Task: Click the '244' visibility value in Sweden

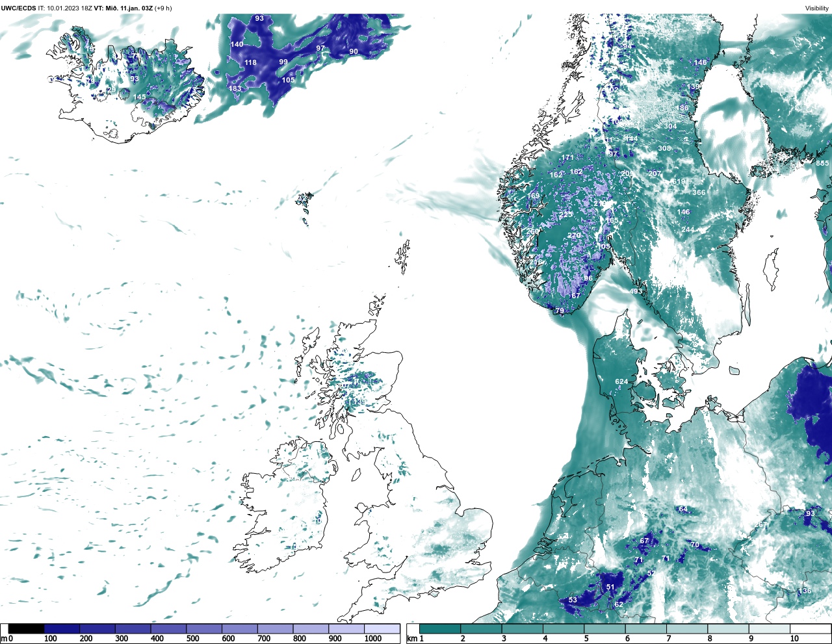Action: [x=688, y=229]
